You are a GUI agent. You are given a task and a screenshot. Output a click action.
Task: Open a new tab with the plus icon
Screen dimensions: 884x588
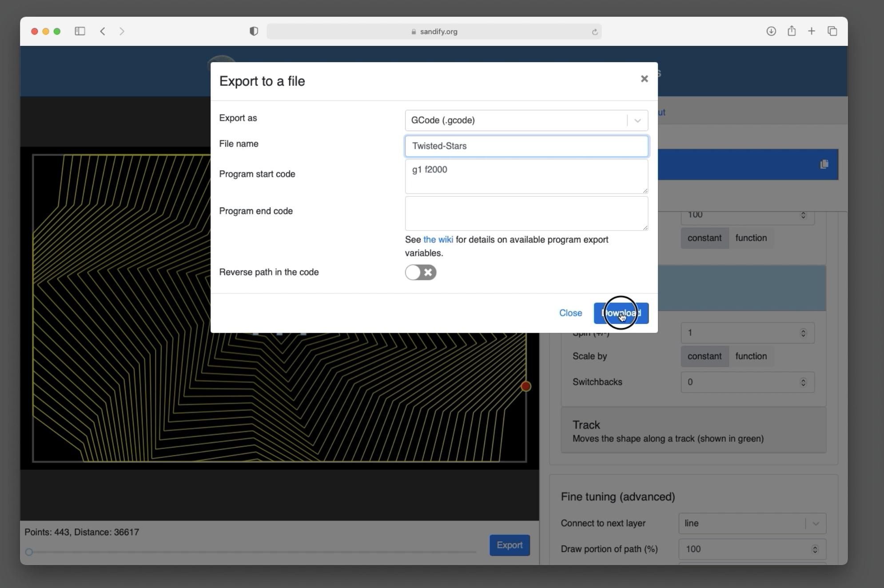click(x=812, y=31)
